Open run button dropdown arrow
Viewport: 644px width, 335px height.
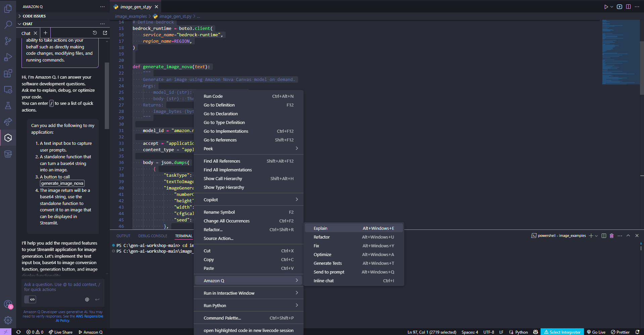click(x=612, y=7)
